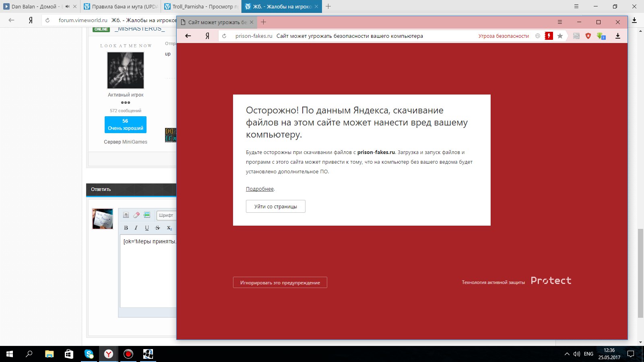Open the red shield extension icon

[x=588, y=36]
